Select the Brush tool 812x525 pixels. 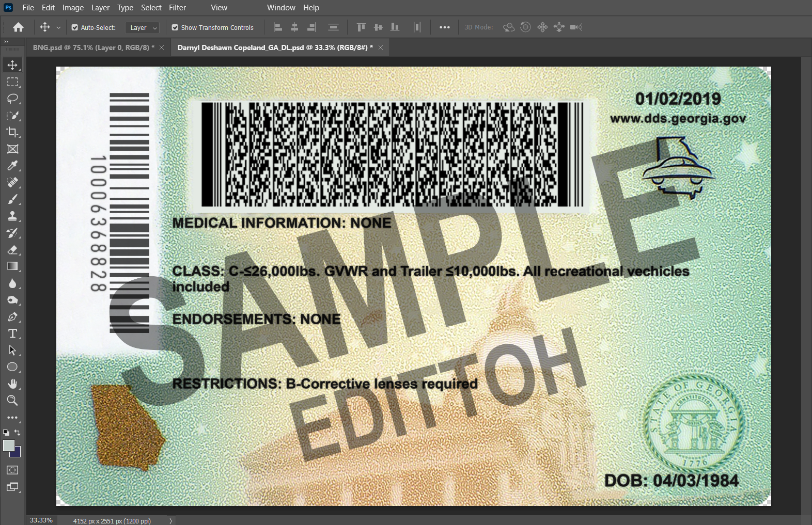[x=12, y=199]
